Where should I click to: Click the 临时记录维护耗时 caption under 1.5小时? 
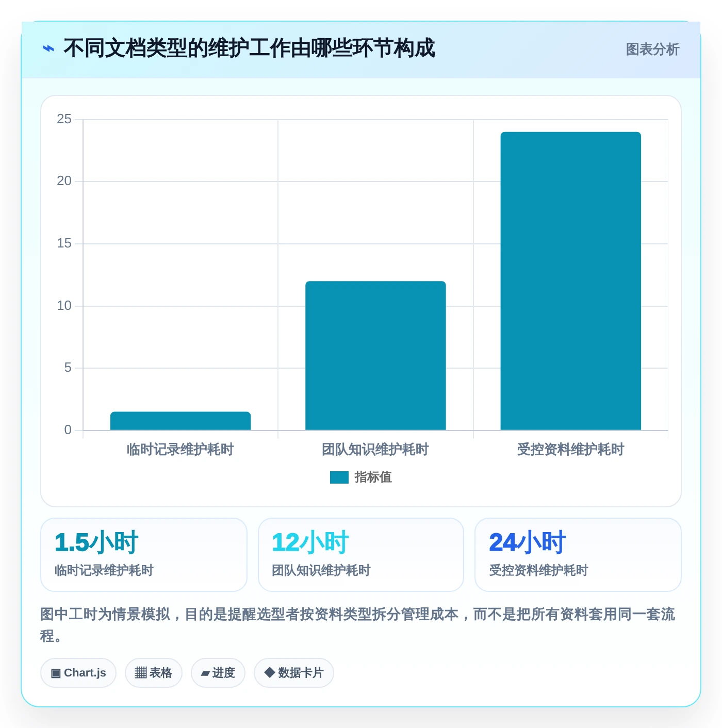(x=104, y=571)
